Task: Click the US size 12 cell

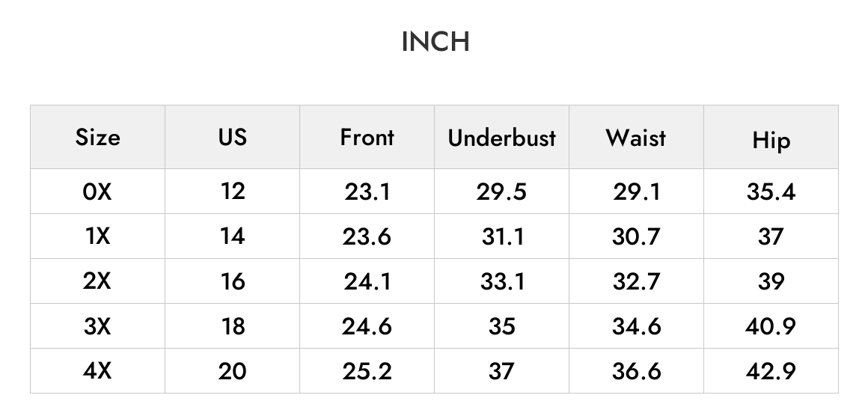Action: coord(233,192)
